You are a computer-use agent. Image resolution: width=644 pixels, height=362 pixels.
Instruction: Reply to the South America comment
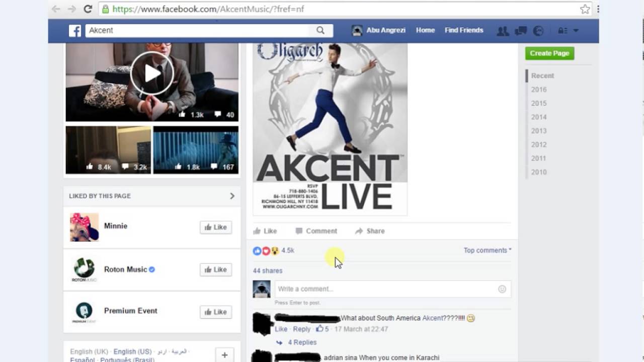coord(302,329)
